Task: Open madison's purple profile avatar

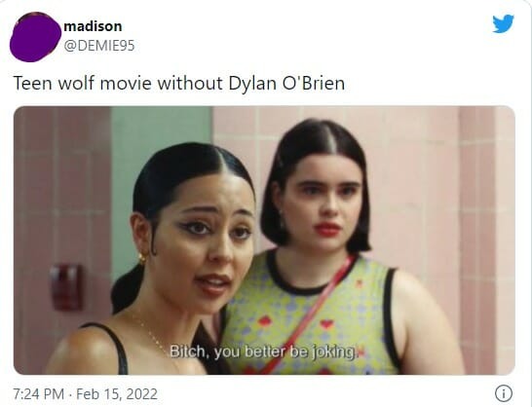Action: 35,37
